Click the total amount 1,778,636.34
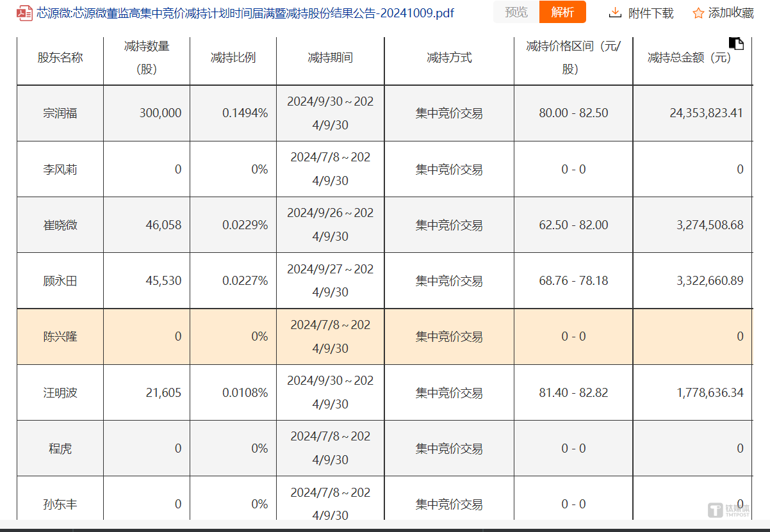The image size is (770, 532). (710, 392)
